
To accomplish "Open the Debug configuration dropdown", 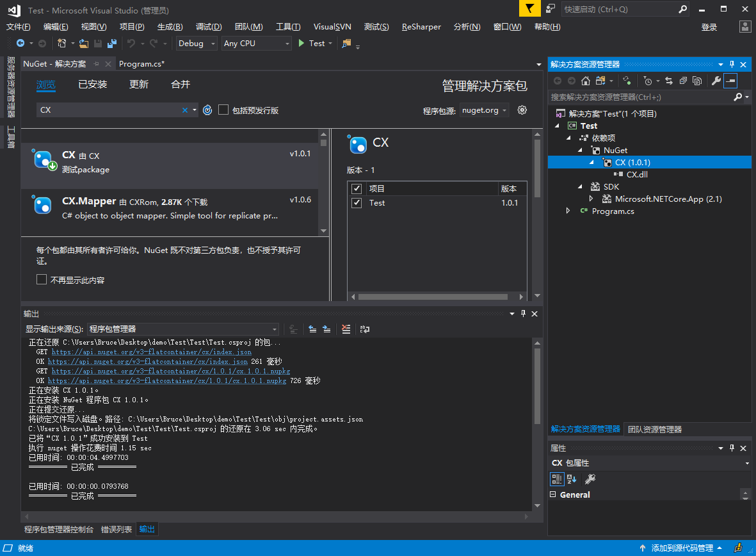I will click(197, 44).
